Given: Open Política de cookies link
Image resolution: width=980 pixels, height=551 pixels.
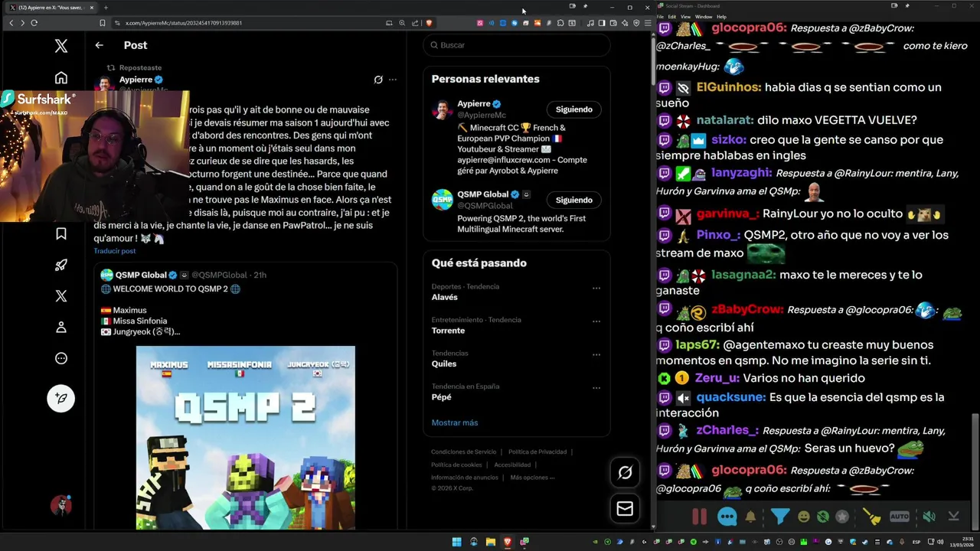Looking at the screenshot, I should [x=456, y=465].
